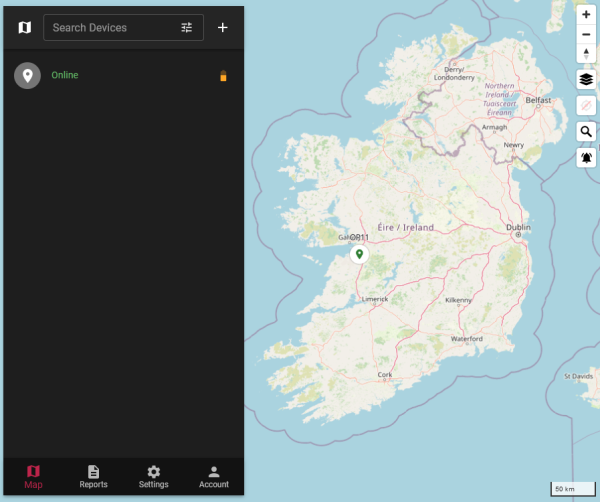Viewport: 600px width, 502px height.
Task: Click the Armagh label on map
Action: tap(494, 127)
